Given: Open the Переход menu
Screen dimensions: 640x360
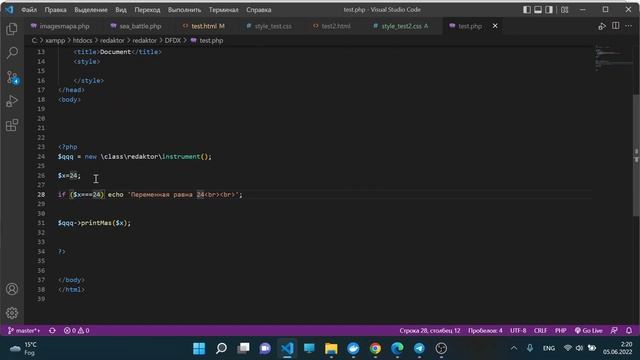Looking at the screenshot, I should [x=147, y=10].
